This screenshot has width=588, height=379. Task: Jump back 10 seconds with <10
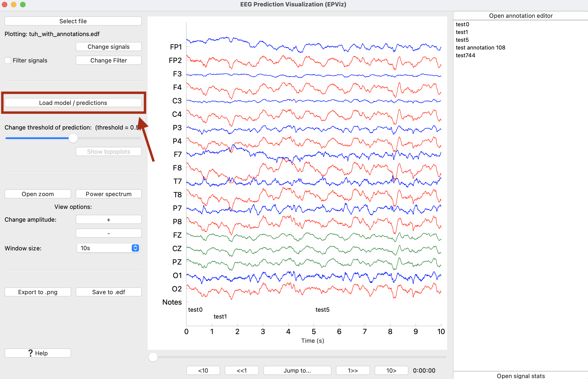203,370
